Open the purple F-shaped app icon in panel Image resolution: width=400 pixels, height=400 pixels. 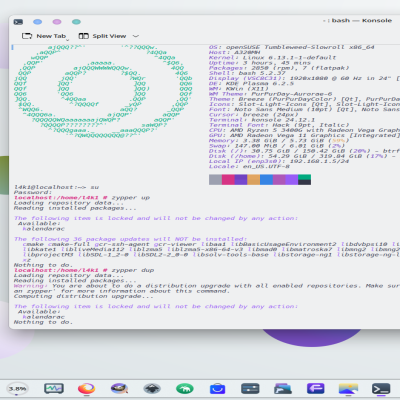315,388
